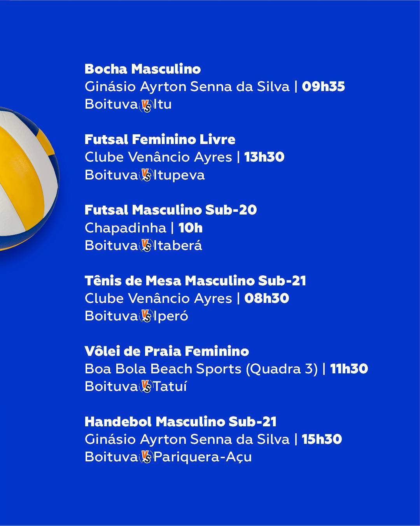The width and height of the screenshot is (420, 526).
Task: Select the Futsal Feminino Livre heading
Action: [x=160, y=139]
